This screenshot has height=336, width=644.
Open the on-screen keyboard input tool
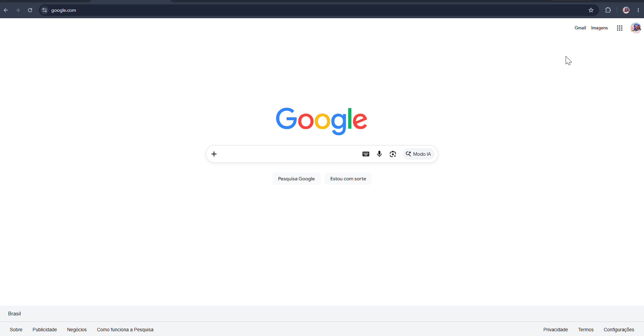(366, 154)
